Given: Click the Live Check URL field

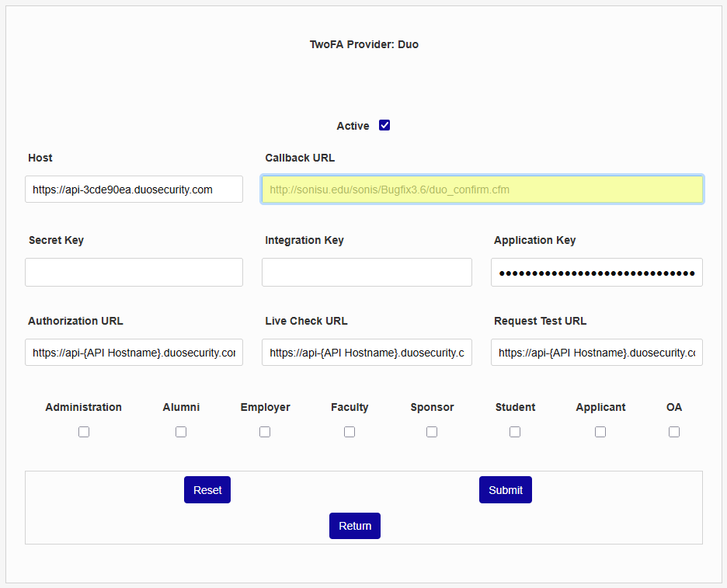Looking at the screenshot, I should click(367, 353).
